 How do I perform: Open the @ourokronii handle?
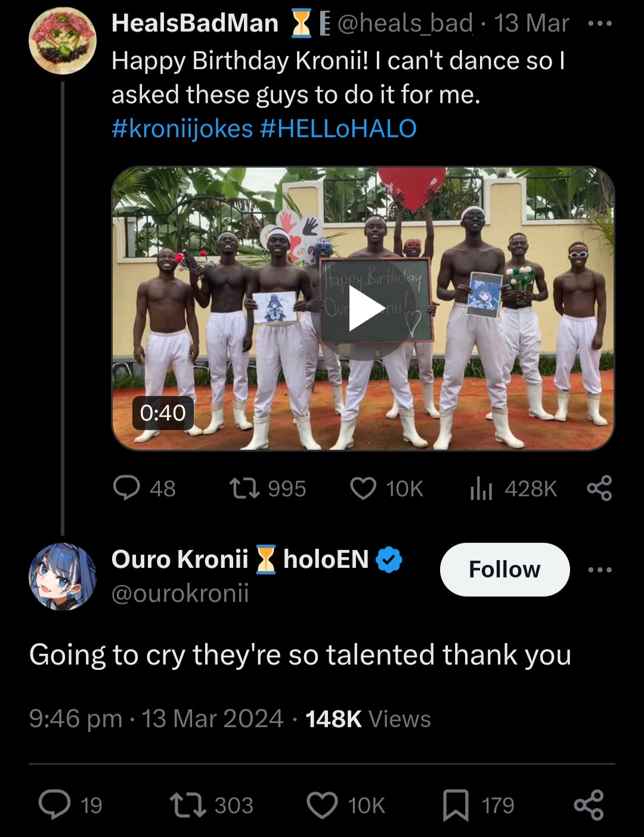tap(180, 594)
